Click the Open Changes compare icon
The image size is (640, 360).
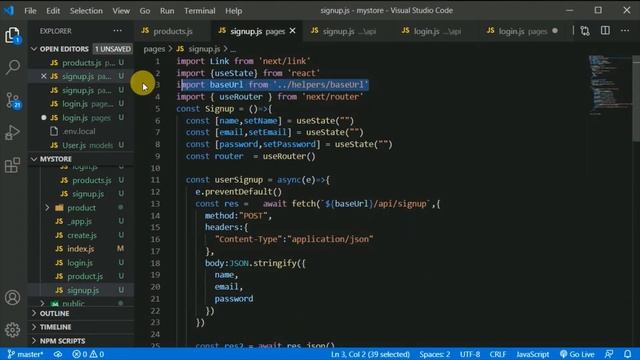pos(585,31)
